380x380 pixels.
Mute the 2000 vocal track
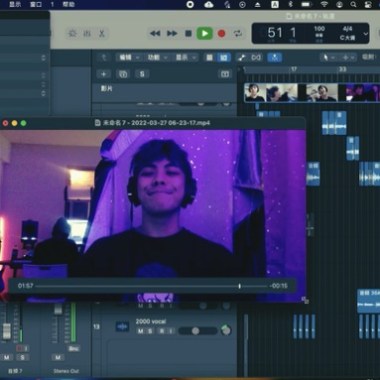click(x=141, y=331)
